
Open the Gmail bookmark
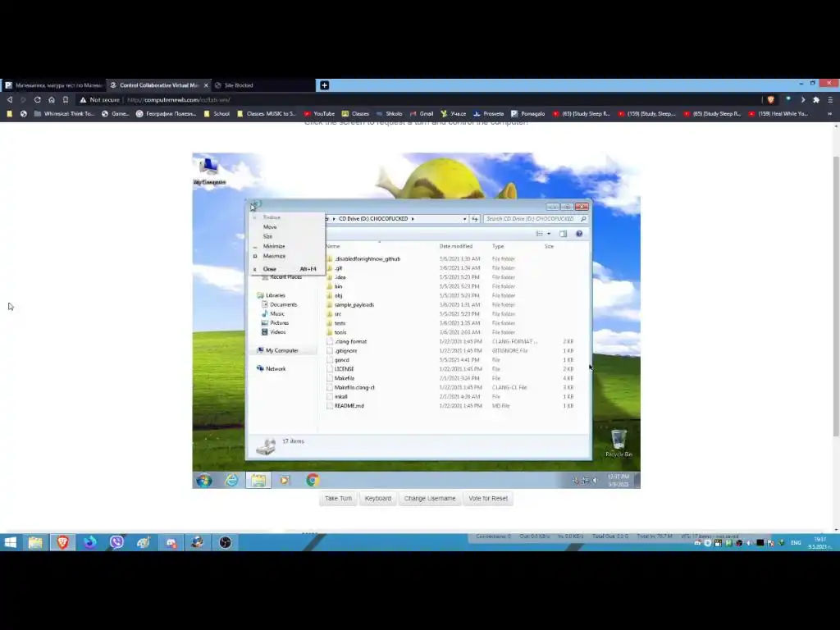point(422,113)
